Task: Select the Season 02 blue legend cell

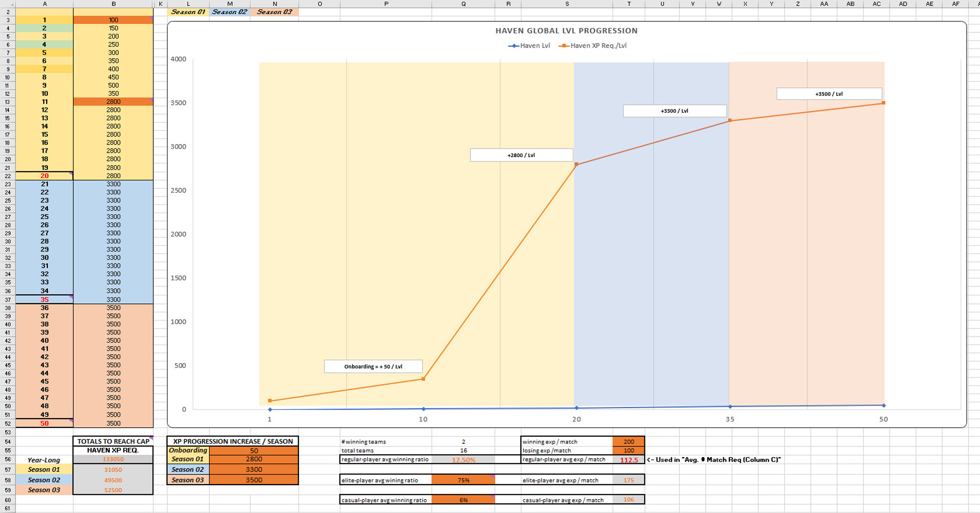Action: [x=230, y=12]
